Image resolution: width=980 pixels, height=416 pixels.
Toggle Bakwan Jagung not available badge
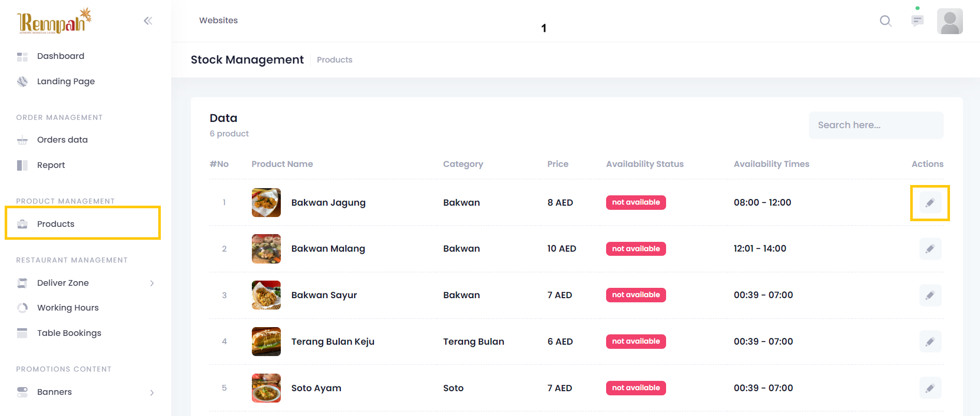click(636, 203)
